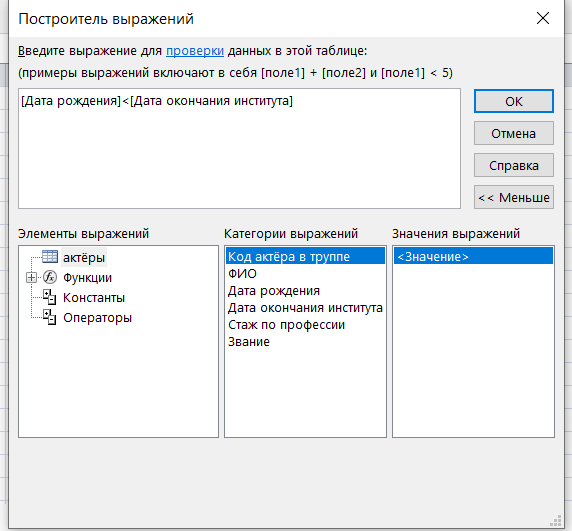Select <Значение> in expression values
This screenshot has height=531, width=572.
click(x=473, y=256)
